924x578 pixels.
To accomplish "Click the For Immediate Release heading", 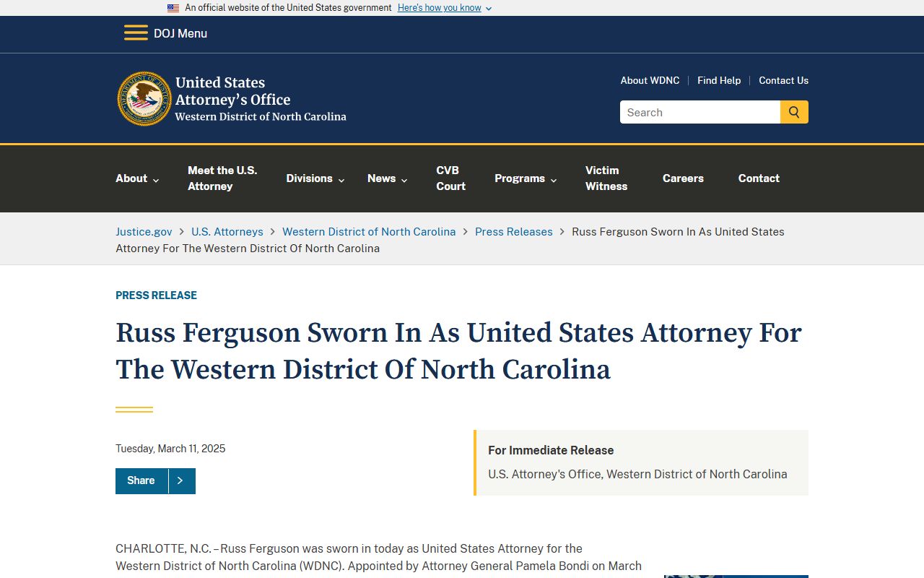I will tap(551, 450).
